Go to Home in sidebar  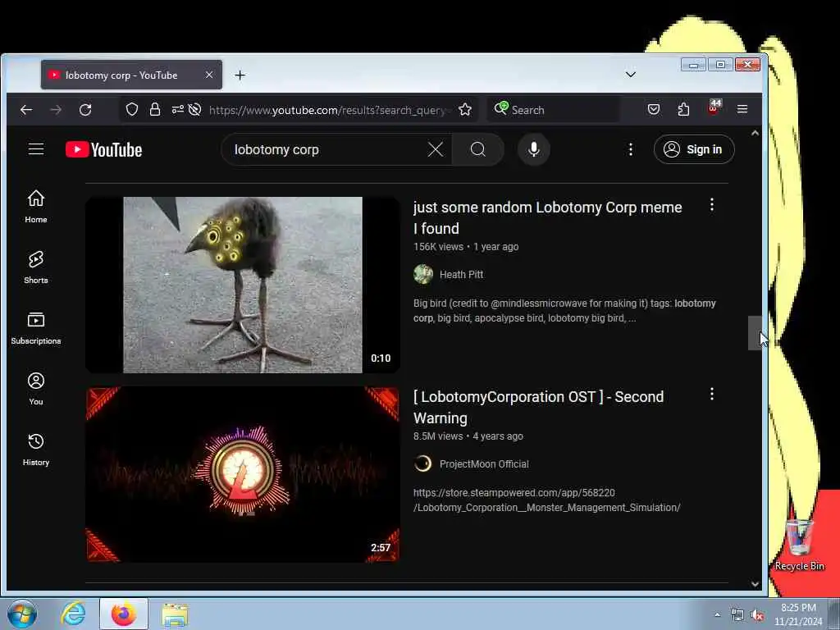pos(36,206)
